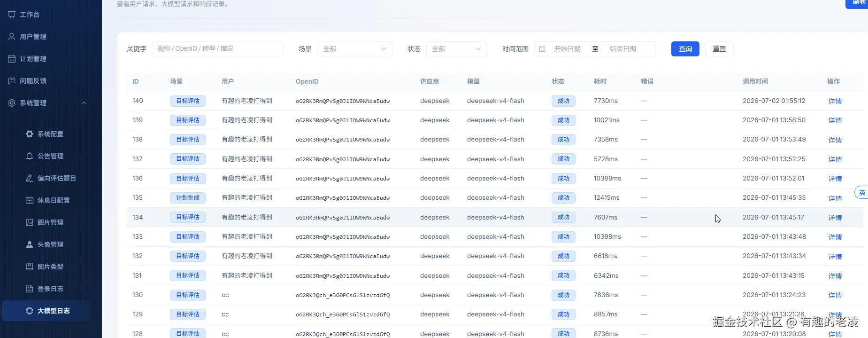Click the 公告管理 bell icon

[30, 156]
